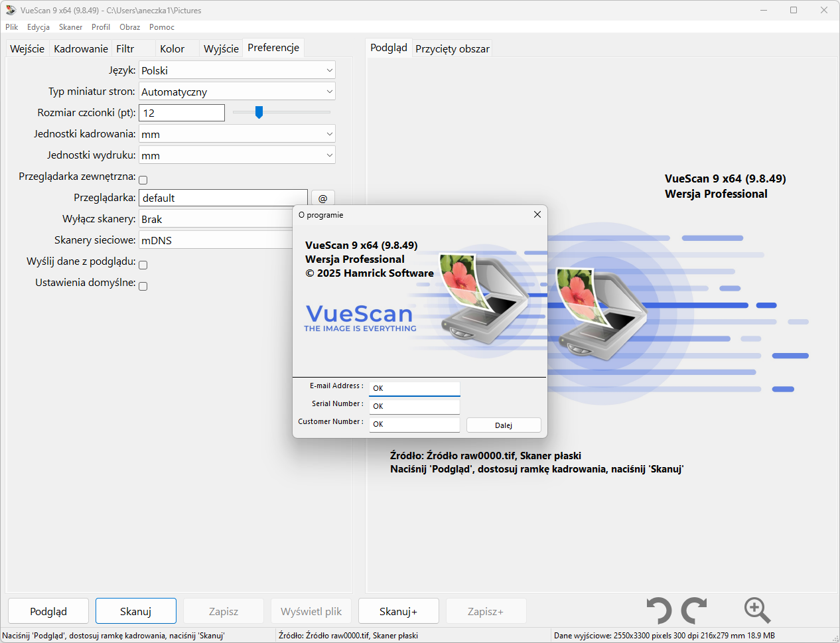Open the Profil menu
Image resolution: width=840 pixels, height=643 pixels.
(101, 27)
